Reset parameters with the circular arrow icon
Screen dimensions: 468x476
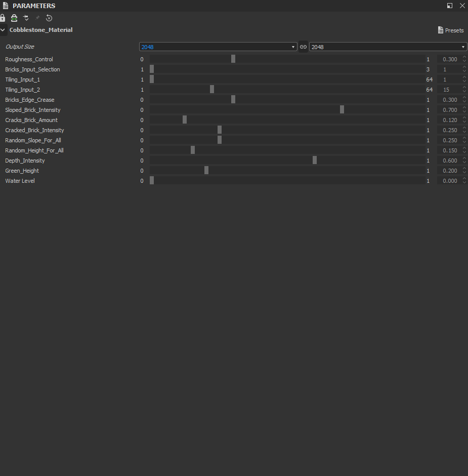pyautogui.click(x=49, y=18)
